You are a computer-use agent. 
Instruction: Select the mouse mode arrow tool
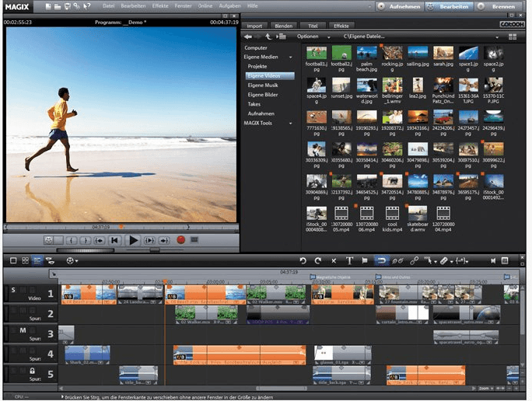[428, 260]
